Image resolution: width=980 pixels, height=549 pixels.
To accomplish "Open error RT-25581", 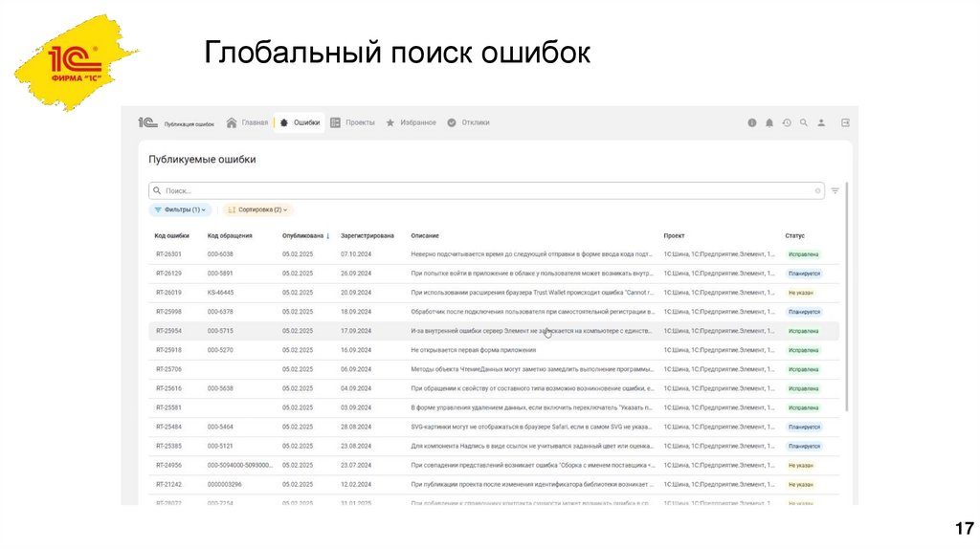I will (x=168, y=407).
